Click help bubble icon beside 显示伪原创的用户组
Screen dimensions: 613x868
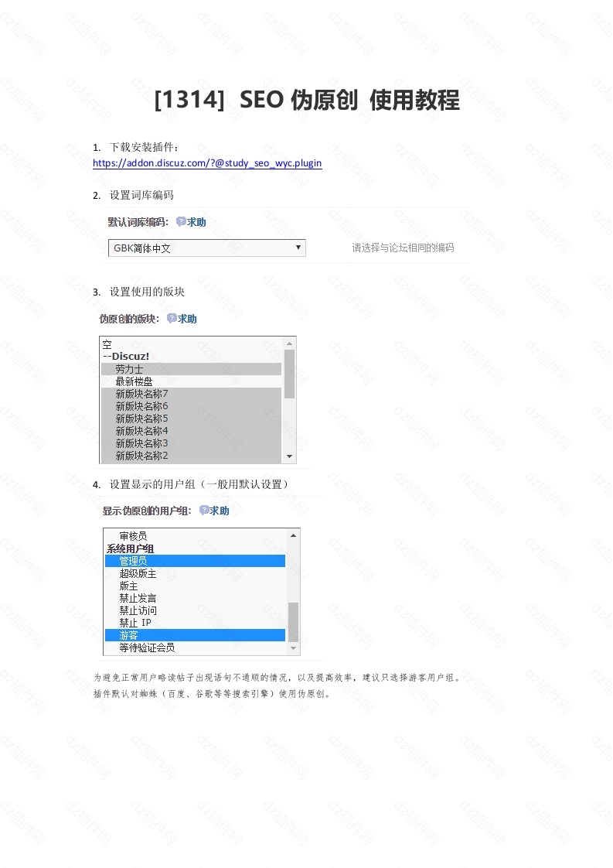pyautogui.click(x=204, y=511)
